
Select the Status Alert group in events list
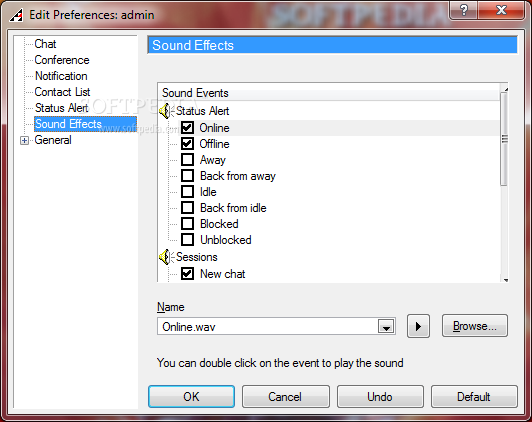pos(203,111)
